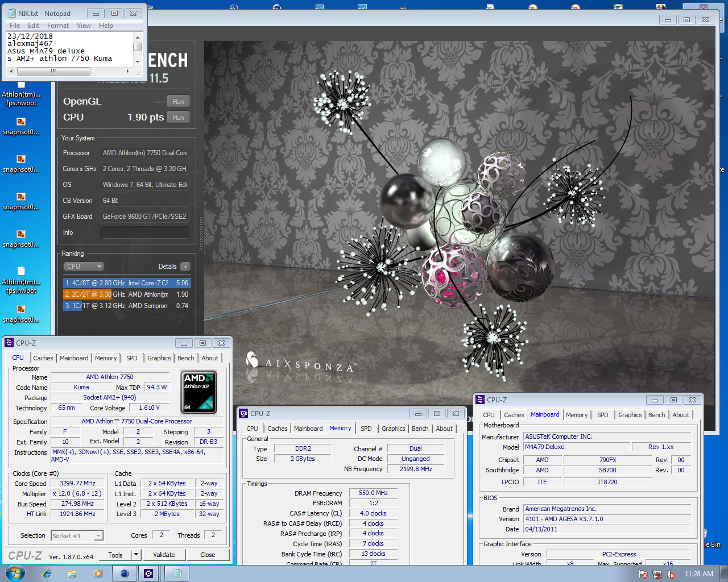Image resolution: width=728 pixels, height=582 pixels.
Task: Select ranking row Intel Core i7 5.06
Action: 126,283
